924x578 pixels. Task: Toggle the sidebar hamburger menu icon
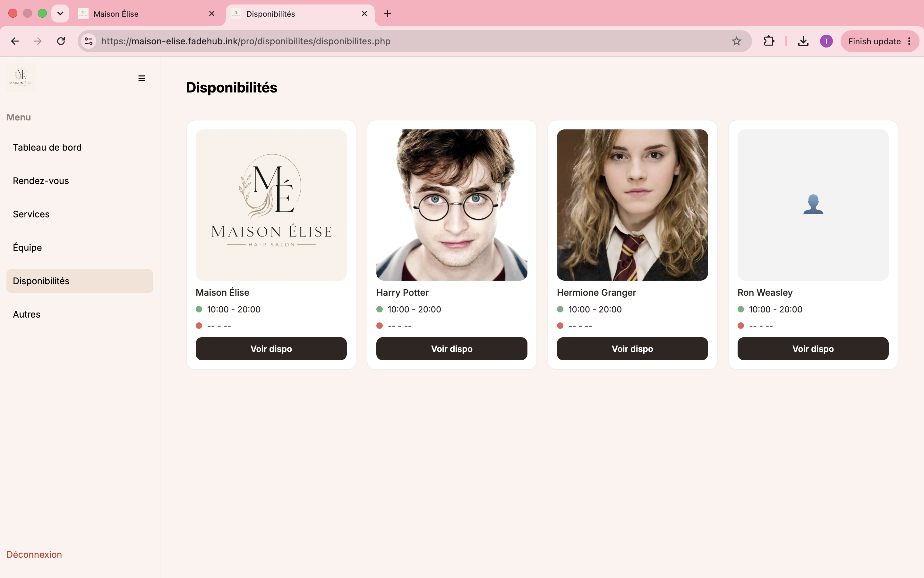142,78
